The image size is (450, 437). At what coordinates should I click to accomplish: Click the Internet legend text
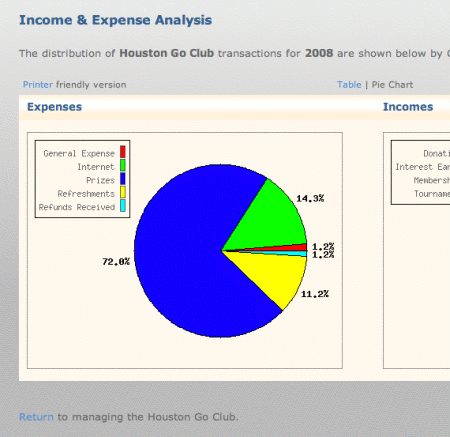click(x=96, y=167)
